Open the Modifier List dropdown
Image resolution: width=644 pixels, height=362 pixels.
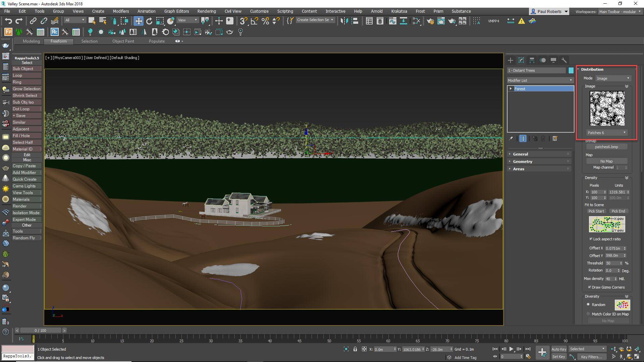(x=571, y=80)
